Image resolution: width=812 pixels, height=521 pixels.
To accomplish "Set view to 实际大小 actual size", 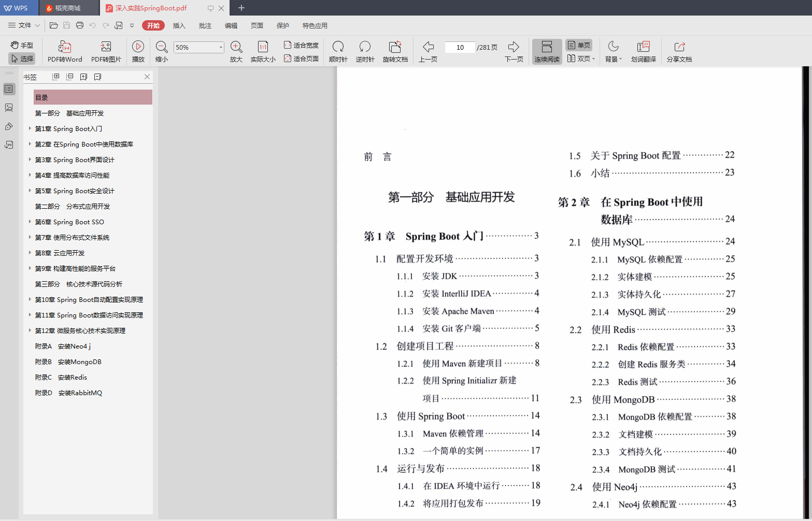I will 263,52.
